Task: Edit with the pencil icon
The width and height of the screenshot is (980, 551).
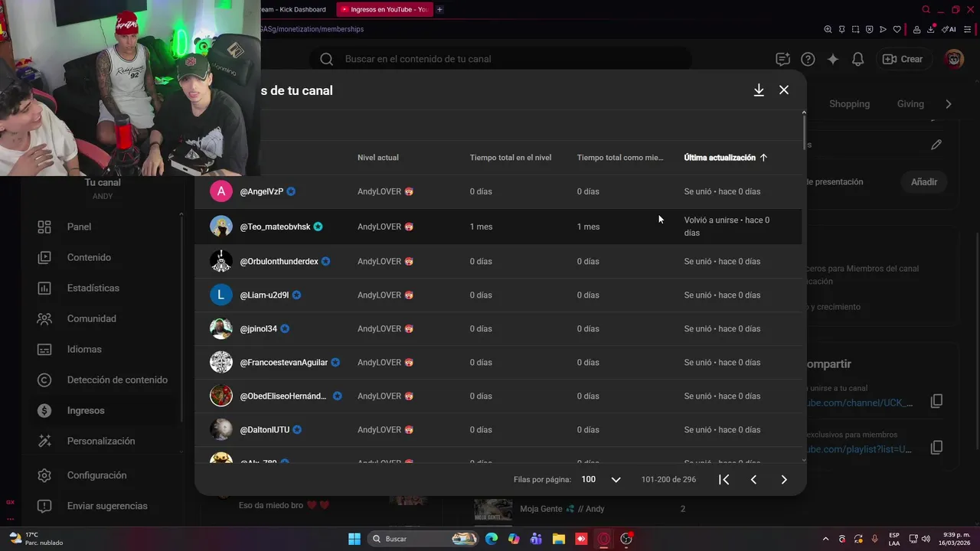Action: [936, 145]
